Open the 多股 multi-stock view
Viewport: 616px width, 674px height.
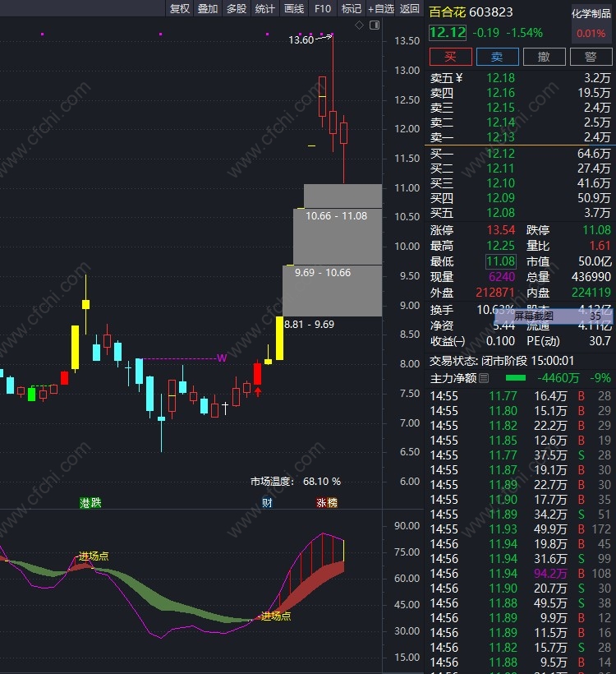(237, 8)
